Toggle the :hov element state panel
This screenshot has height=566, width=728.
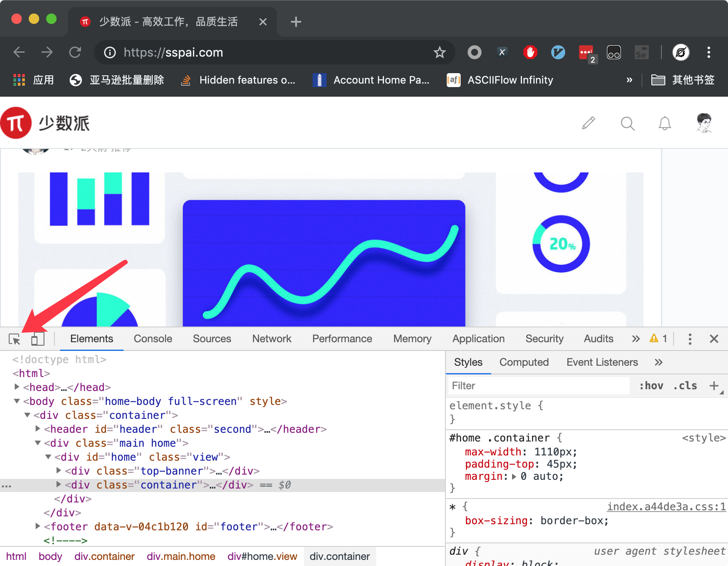651,386
